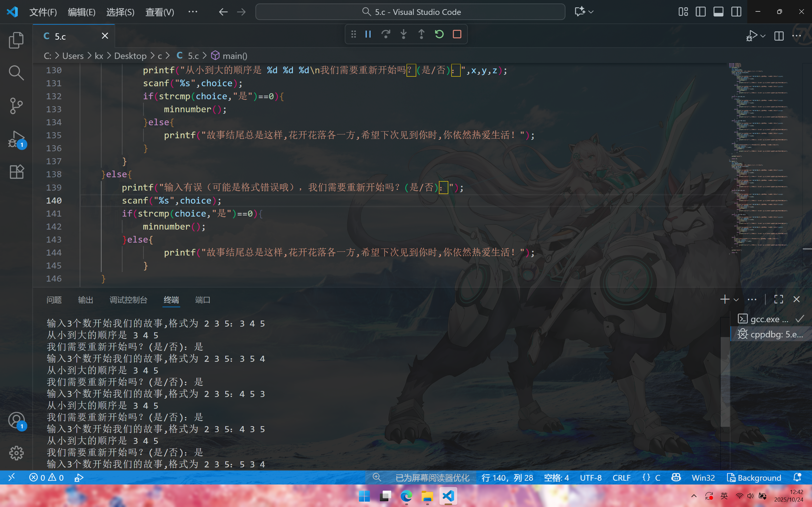Restart the debugging session

click(x=439, y=34)
